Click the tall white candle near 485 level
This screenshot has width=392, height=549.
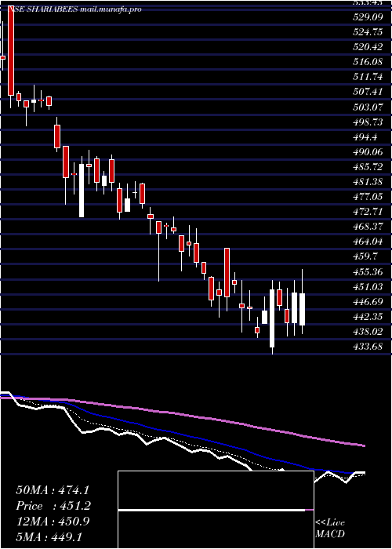[82, 191]
